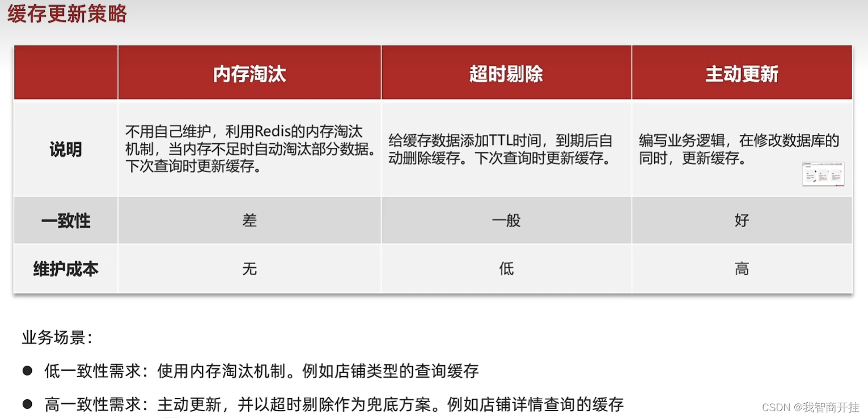The height and width of the screenshot is (418, 868).
Task: Click the 高一致性需求 bullet line
Action: pyautogui.click(x=323, y=404)
